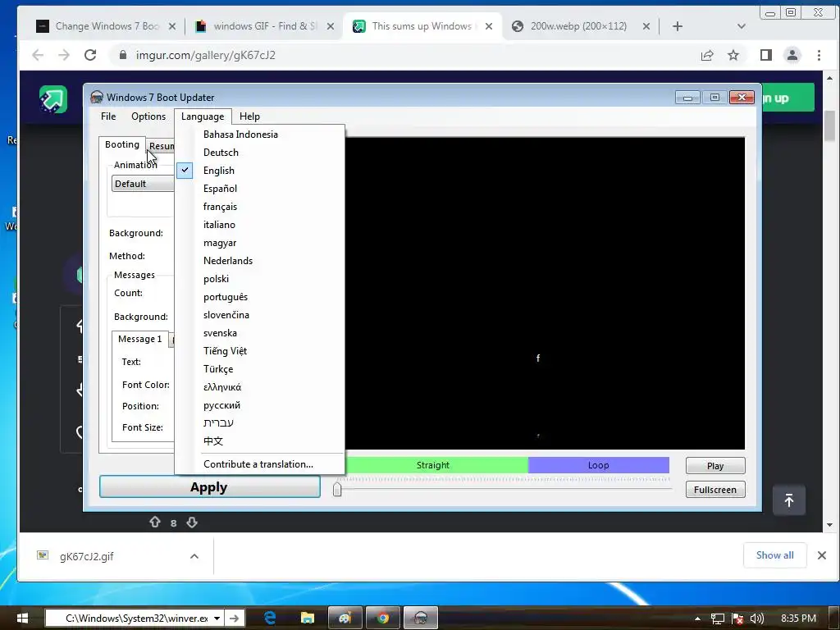Screen dimensions: 840x630
Task: Choose русский language
Action: point(260,405)
